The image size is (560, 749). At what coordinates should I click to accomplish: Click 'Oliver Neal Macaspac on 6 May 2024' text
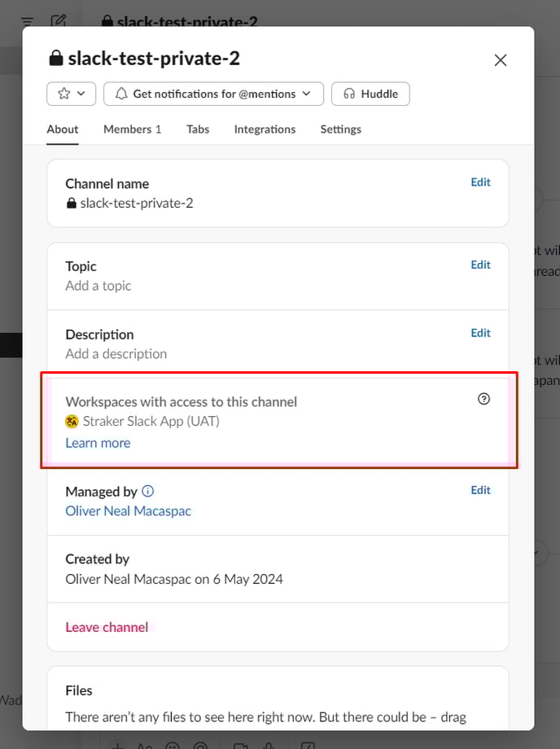[174, 579]
